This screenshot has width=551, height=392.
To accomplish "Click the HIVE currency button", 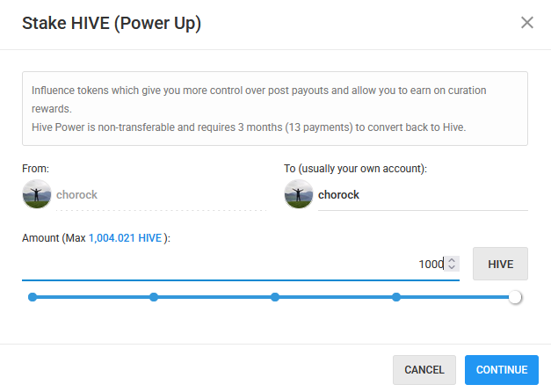I will coord(500,264).
